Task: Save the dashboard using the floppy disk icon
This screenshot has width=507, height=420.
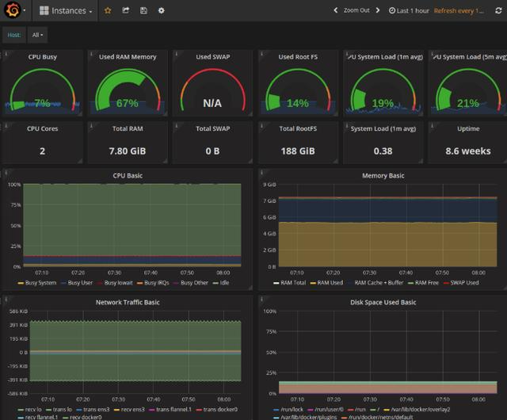Action: [143, 10]
